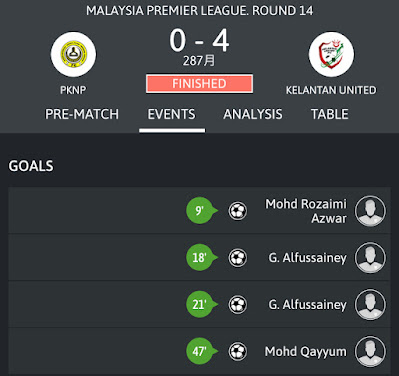
Task: Click the green 47' minute marker
Action: tap(201, 351)
